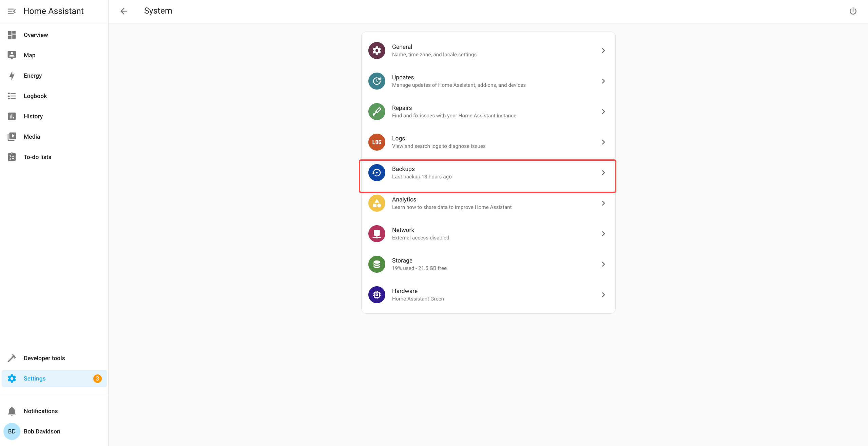The height and width of the screenshot is (446, 868).
Task: Click the Repairs wrench icon
Action: click(377, 112)
